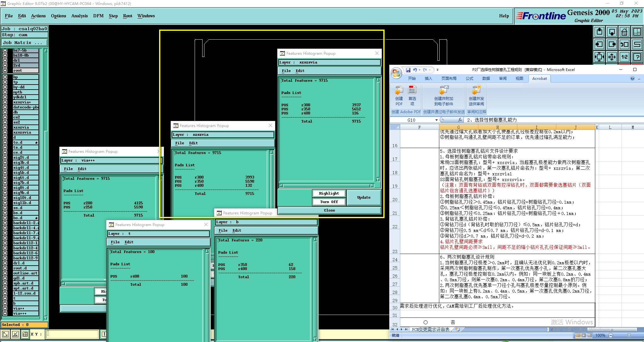Switch to the Acrobat ribbon tab
The image size is (644, 342).
[x=539, y=79]
